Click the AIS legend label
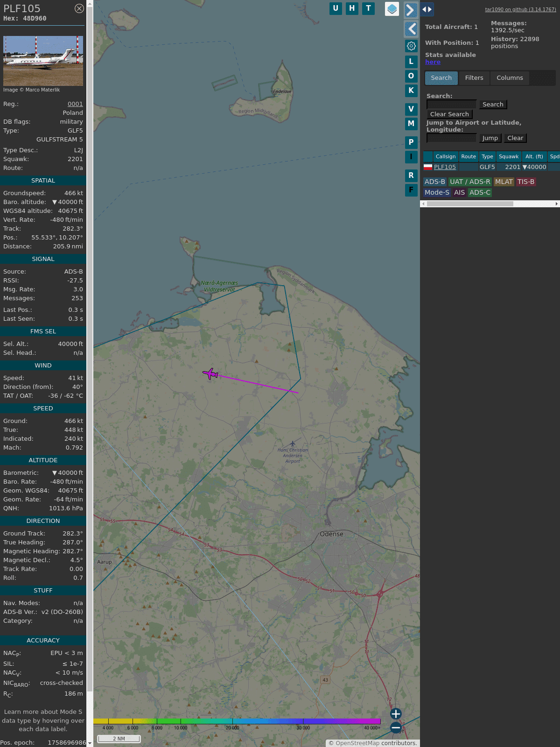The image size is (560, 747). point(459,193)
